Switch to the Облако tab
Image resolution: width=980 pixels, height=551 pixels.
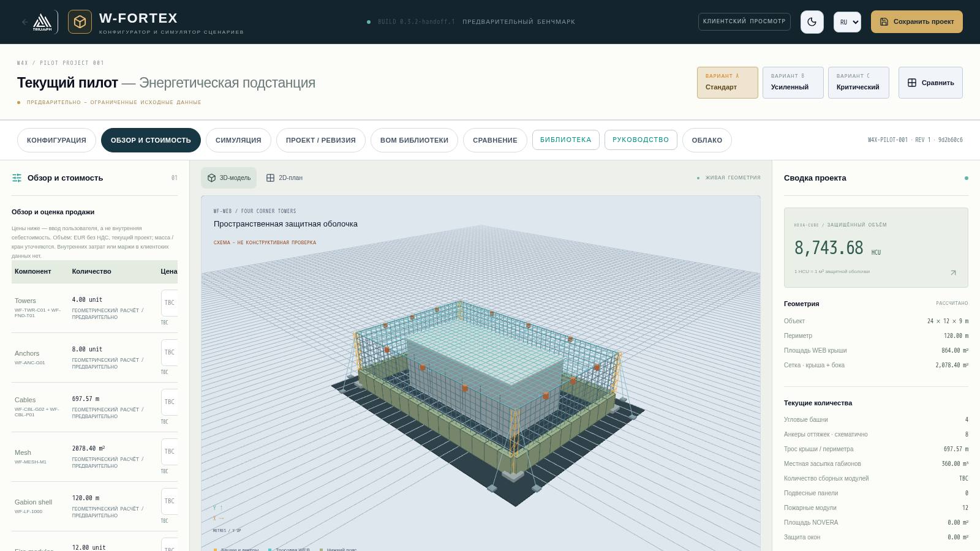(x=707, y=140)
